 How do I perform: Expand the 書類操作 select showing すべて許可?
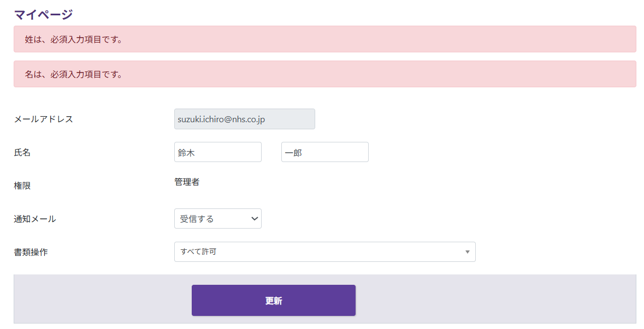pos(324,252)
